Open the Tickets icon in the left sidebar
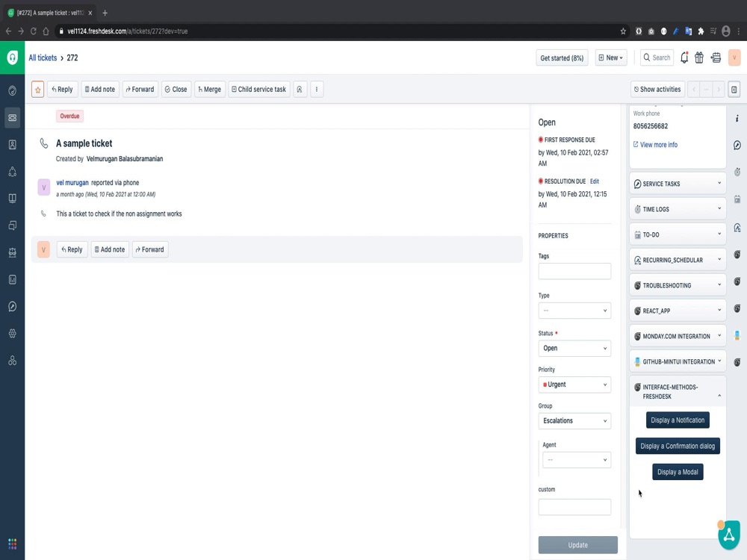The image size is (747, 560). click(13, 118)
